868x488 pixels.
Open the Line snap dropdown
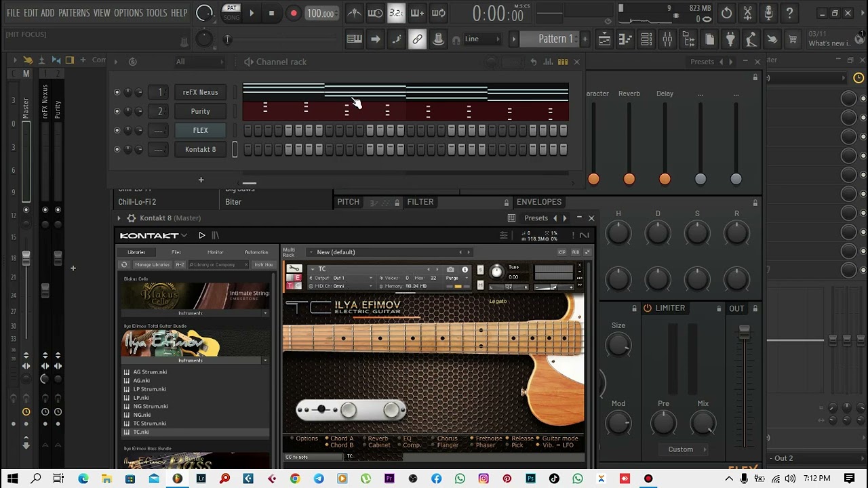point(481,39)
